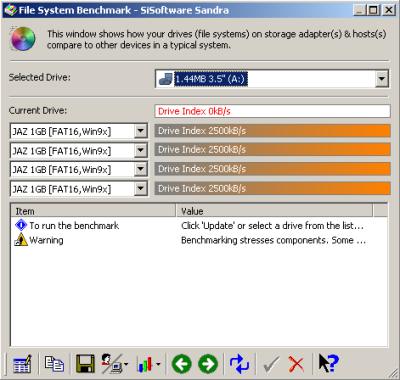Viewport: 400px width, 380px height.
Task: Click the third orange Drive Index 2500kB/s bar
Action: coord(272,169)
